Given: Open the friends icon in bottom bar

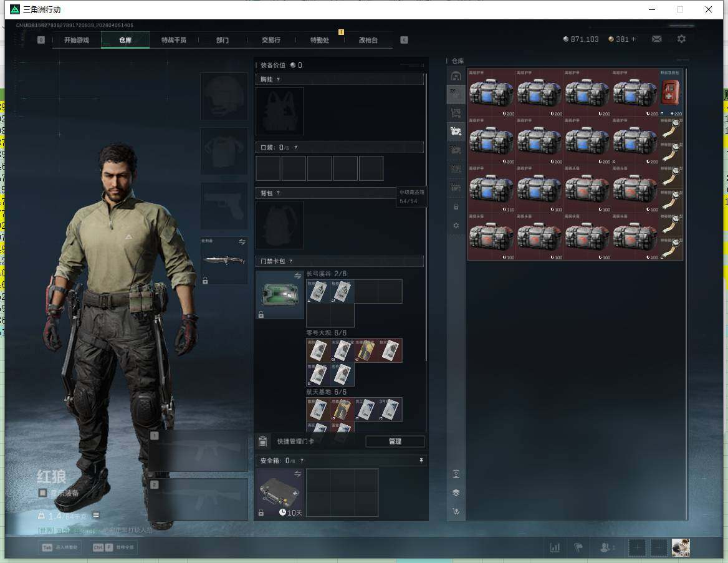Looking at the screenshot, I should click(607, 547).
